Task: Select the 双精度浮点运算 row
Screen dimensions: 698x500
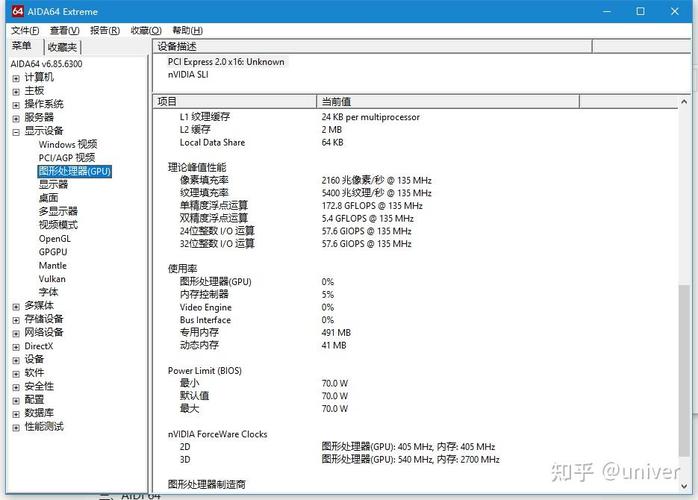Action: [296, 219]
